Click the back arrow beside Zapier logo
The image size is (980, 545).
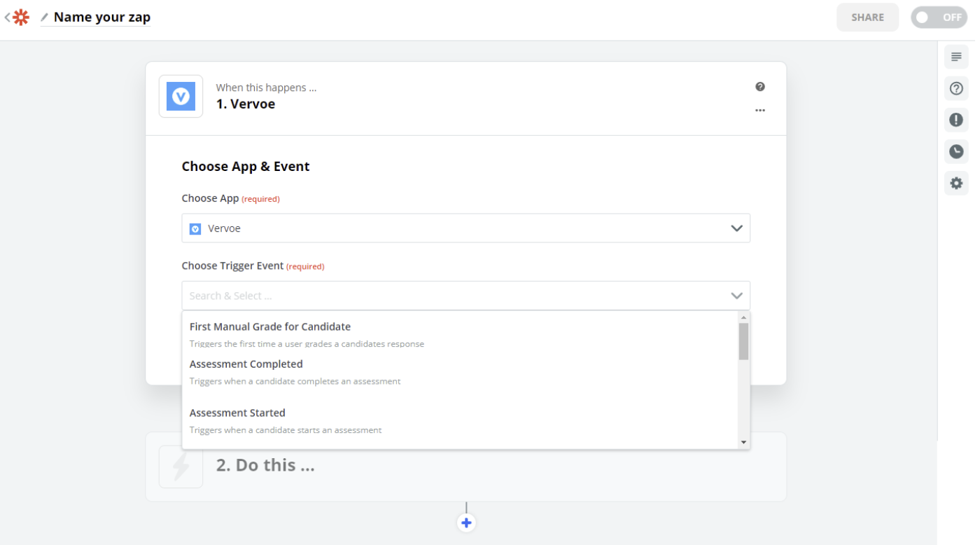(x=7, y=18)
